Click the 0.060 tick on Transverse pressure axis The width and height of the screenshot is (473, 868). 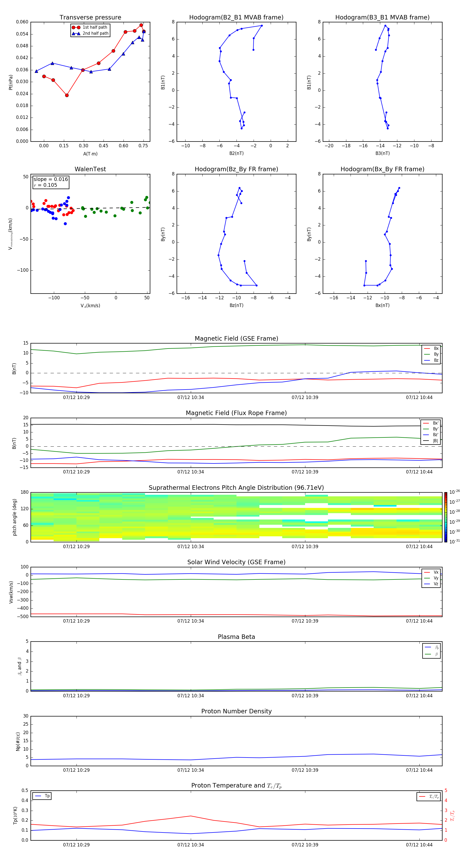click(22, 22)
